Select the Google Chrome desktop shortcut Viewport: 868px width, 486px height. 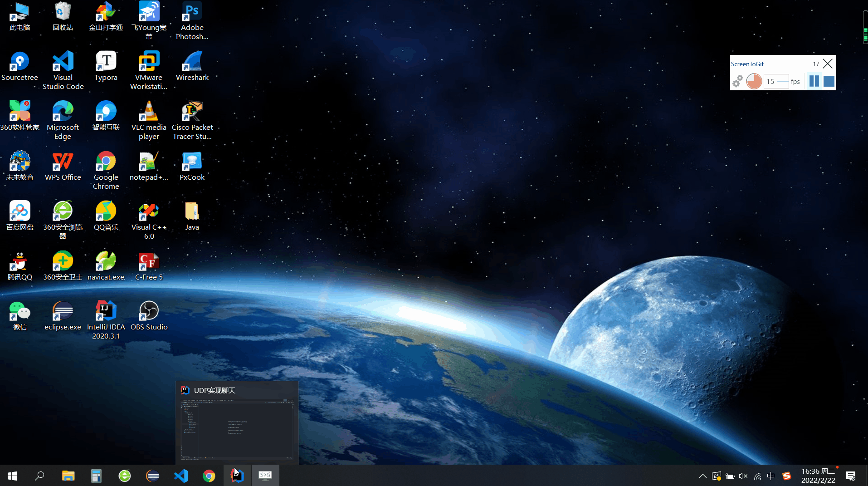[x=106, y=170]
